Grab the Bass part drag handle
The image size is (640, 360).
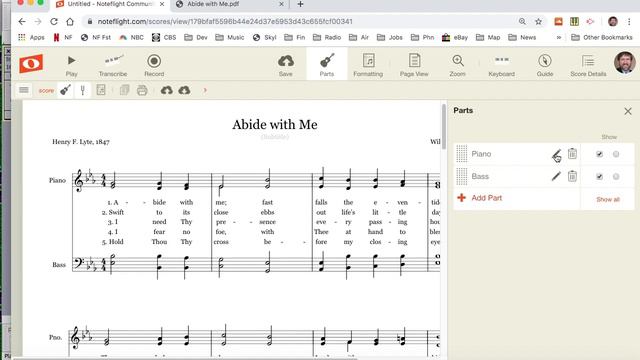coord(462,176)
